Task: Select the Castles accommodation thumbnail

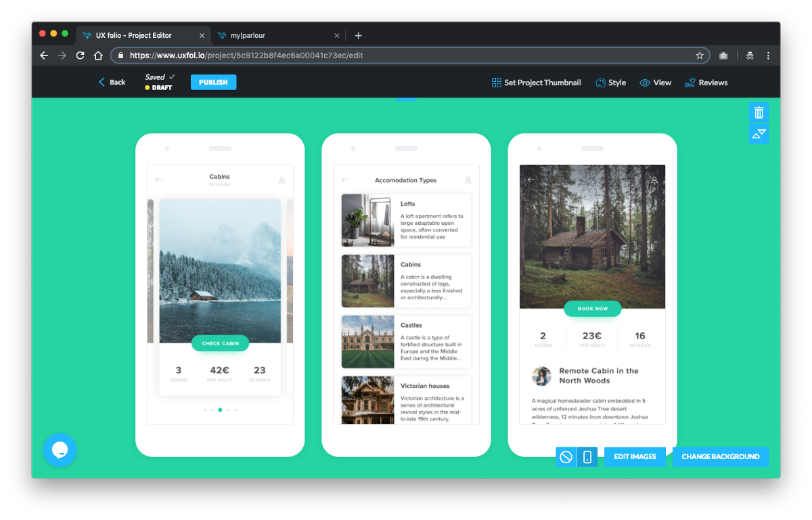Action: point(367,342)
